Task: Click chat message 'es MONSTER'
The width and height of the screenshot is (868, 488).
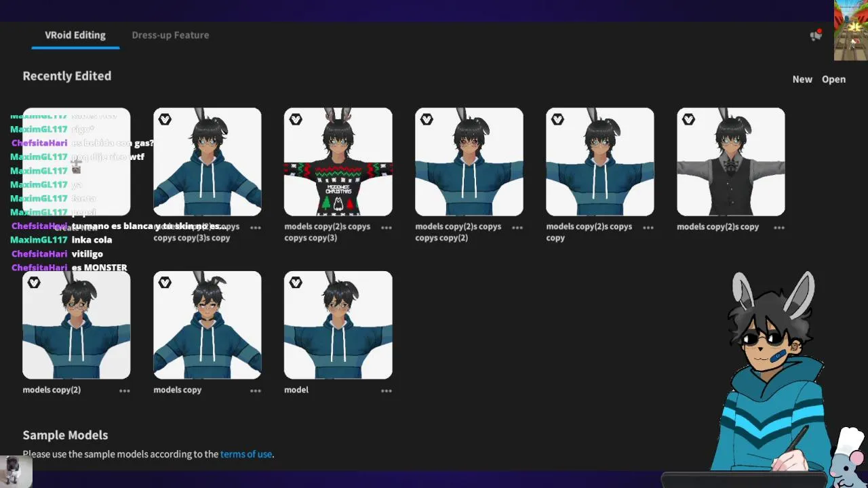Action: [x=99, y=268]
